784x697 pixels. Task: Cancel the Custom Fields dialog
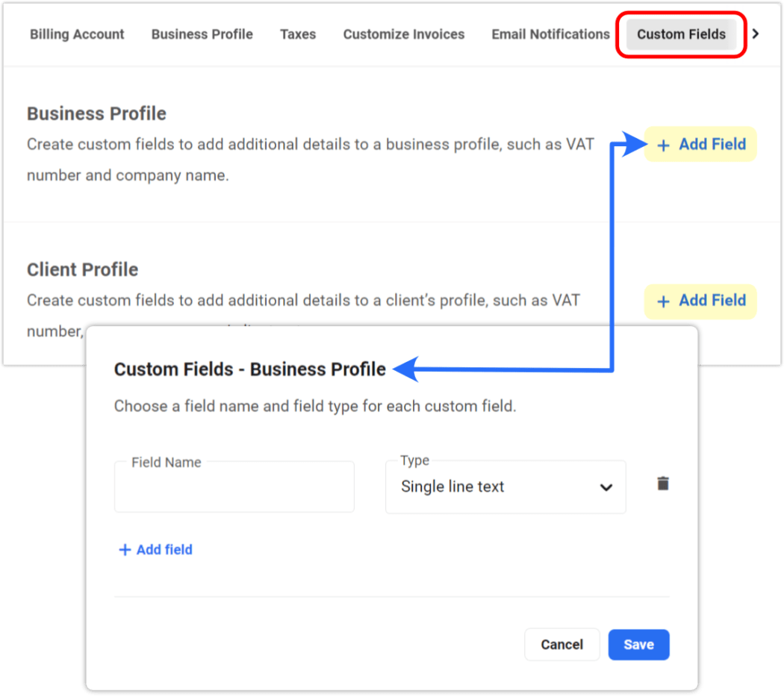click(x=562, y=645)
